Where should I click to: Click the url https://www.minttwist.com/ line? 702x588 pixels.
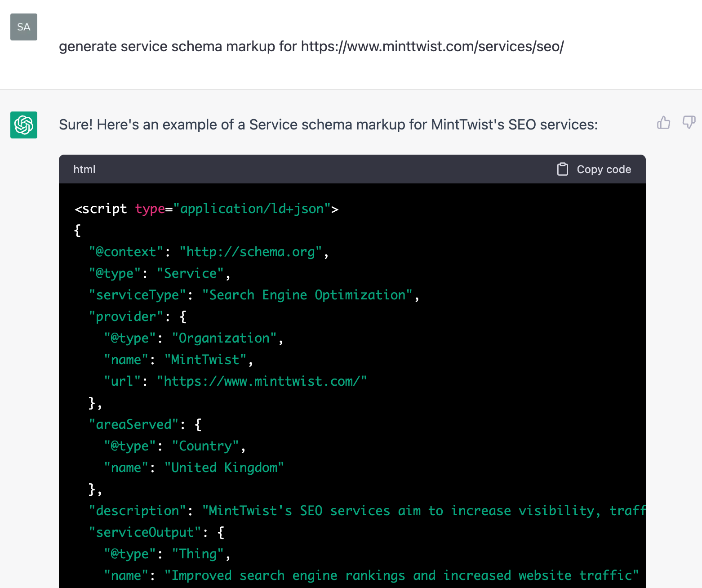pyautogui.click(x=235, y=381)
